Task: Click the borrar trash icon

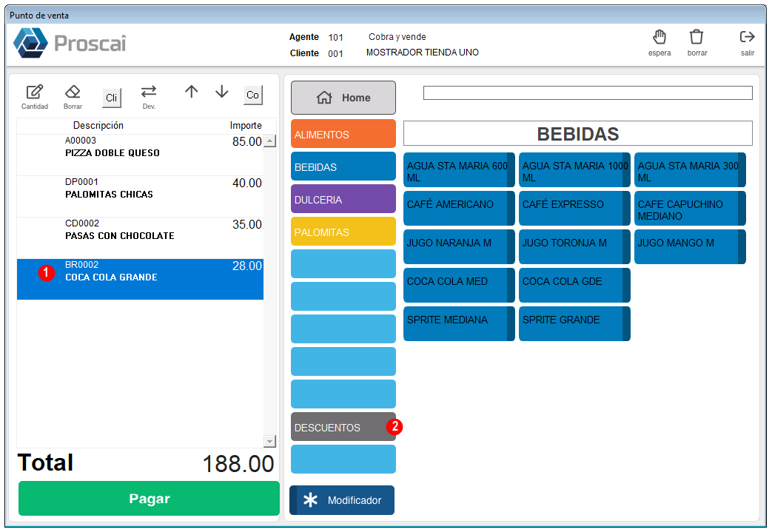Action: [x=697, y=37]
